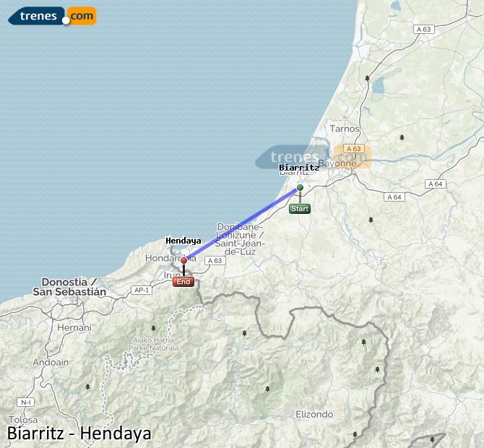Click the bold Biarritz city label

pyautogui.click(x=299, y=168)
